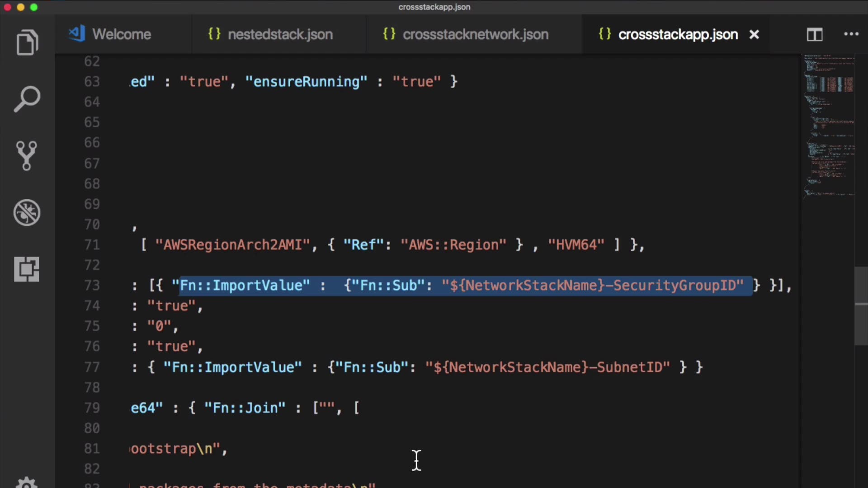Screen dimensions: 868x488
Task: Click line number 77 in gutter
Action: (92, 367)
